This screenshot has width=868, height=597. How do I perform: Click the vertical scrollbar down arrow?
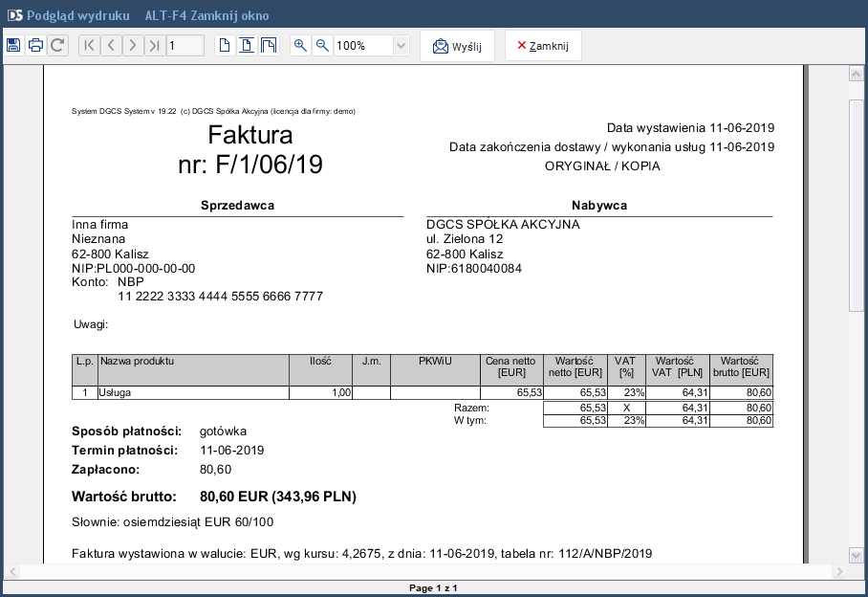856,555
